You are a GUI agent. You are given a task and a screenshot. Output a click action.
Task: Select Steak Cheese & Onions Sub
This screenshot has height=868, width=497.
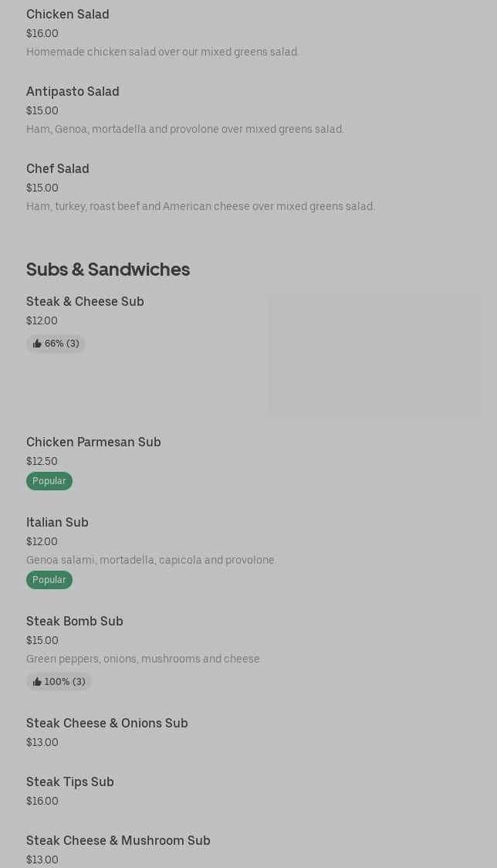[x=107, y=723]
